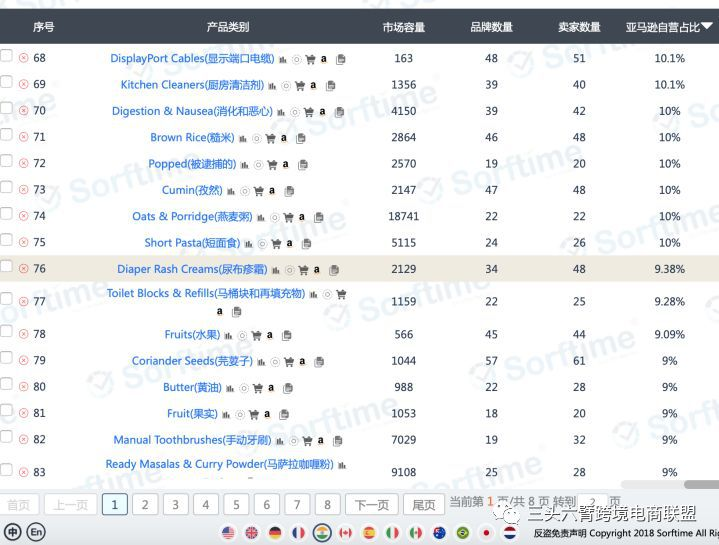Open Kitchen Cleaners category link
The height and width of the screenshot is (545, 719).
pyautogui.click(x=192, y=85)
